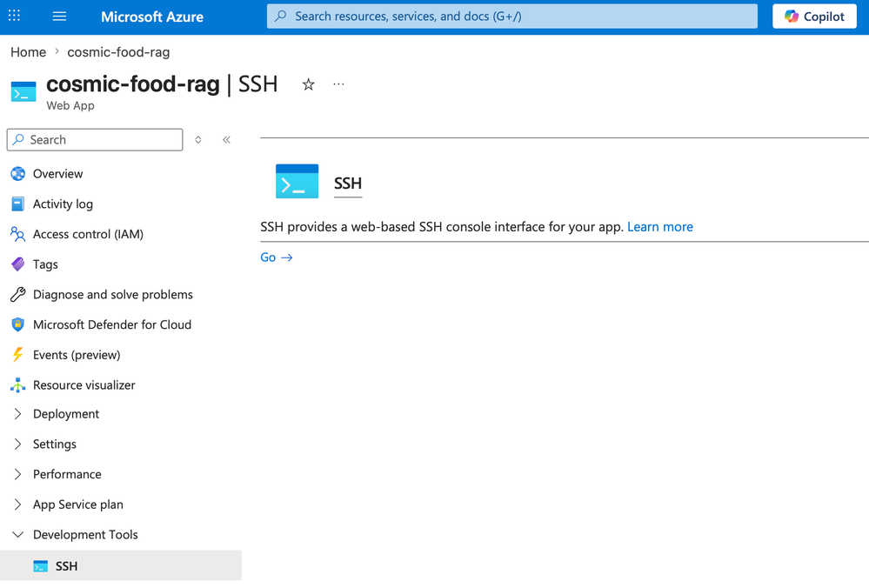This screenshot has width=869, height=588.
Task: Open the Tags menu item
Action: point(45,264)
